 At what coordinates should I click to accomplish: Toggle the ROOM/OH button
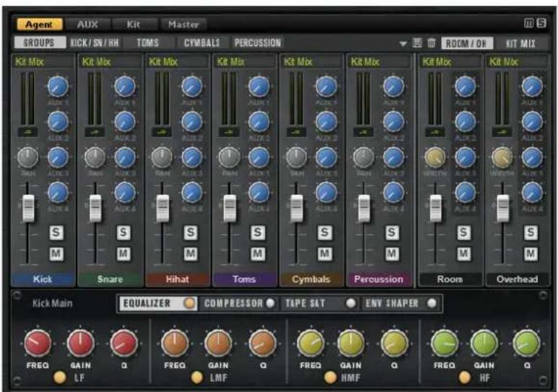(466, 43)
